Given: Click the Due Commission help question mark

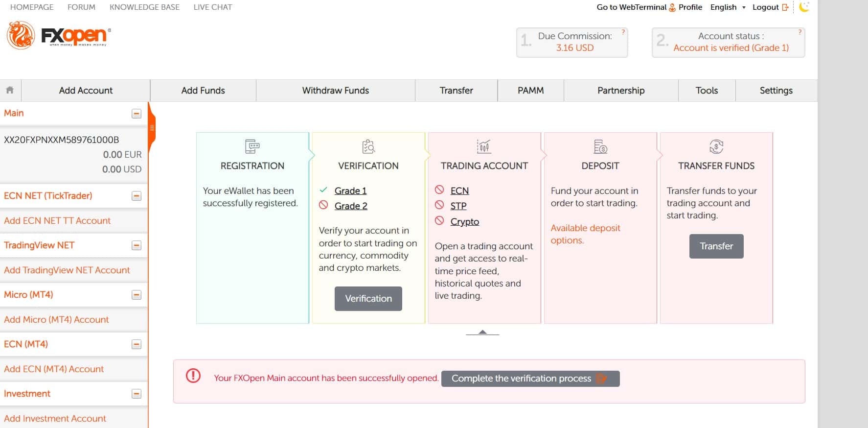Looking at the screenshot, I should click(623, 32).
